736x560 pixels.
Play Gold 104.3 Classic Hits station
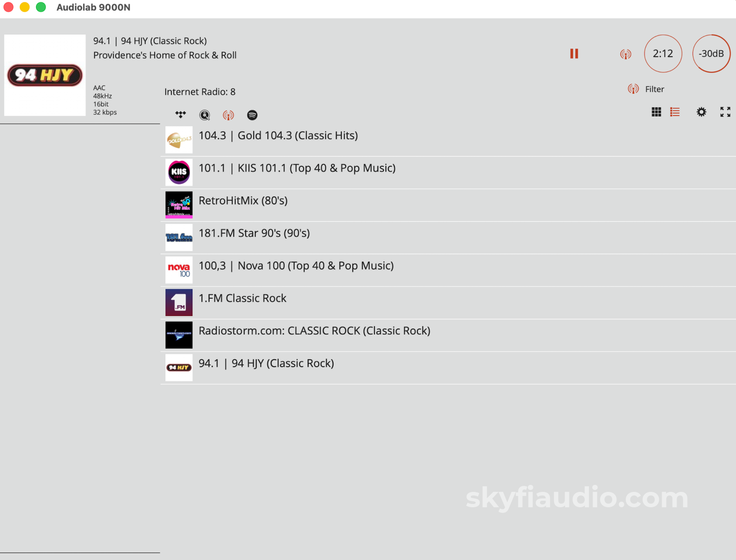(448, 140)
